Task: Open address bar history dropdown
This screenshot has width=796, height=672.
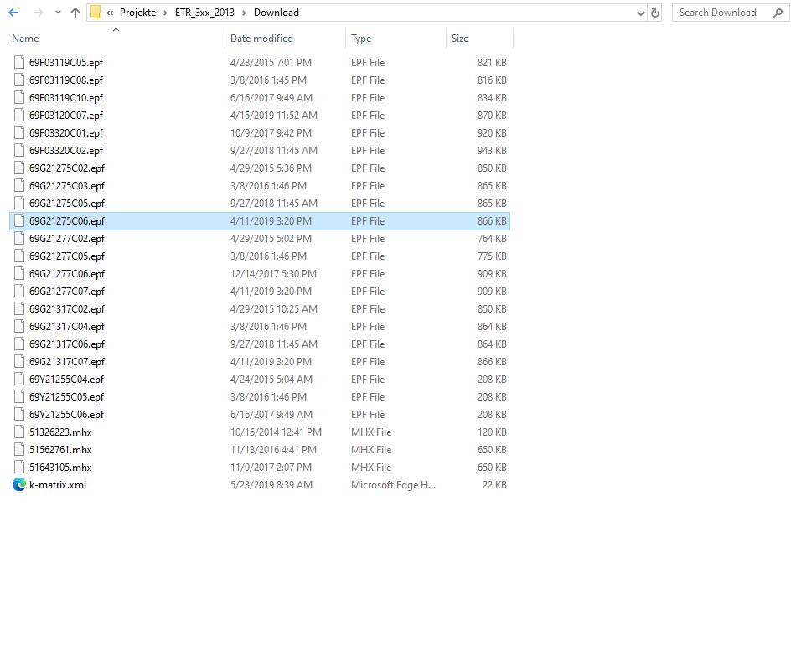Action: point(641,13)
